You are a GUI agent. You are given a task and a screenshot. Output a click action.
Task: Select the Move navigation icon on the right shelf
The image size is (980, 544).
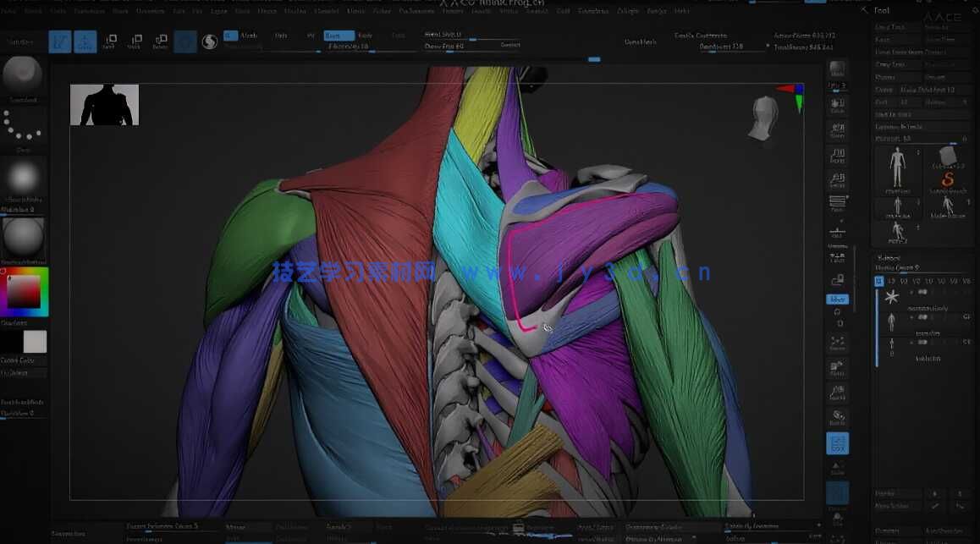837,299
